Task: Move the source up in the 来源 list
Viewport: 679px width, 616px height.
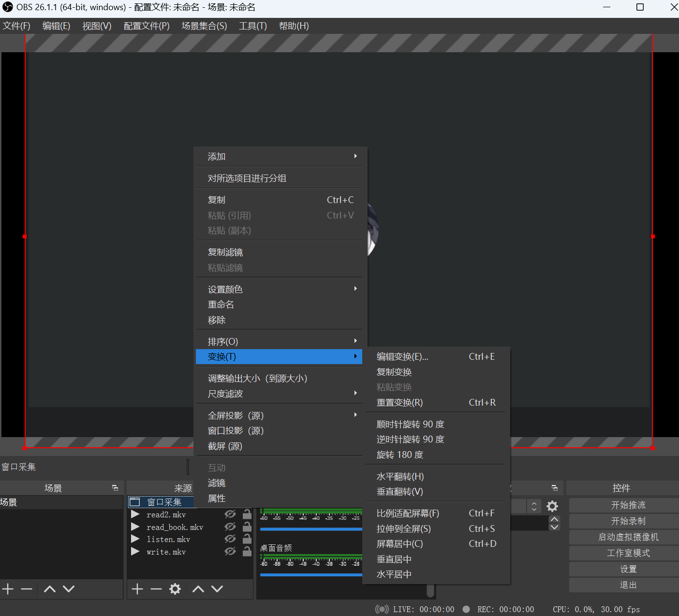Action: pos(198,588)
